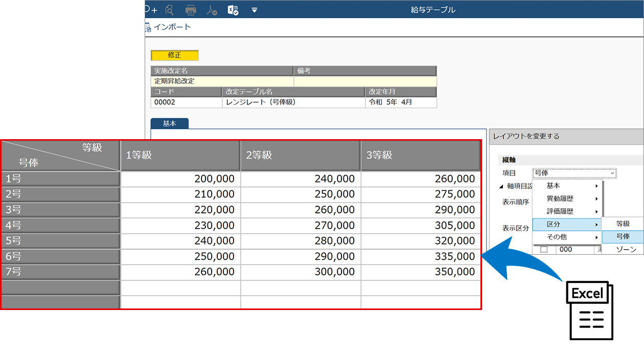
Task: Choose ゾーン in the 区分 submenu
Action: [623, 249]
